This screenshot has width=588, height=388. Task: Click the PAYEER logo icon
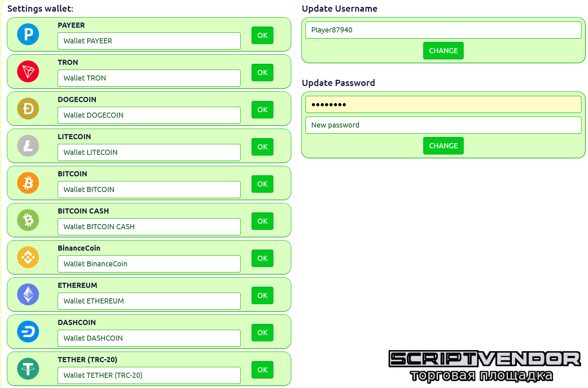click(x=28, y=34)
